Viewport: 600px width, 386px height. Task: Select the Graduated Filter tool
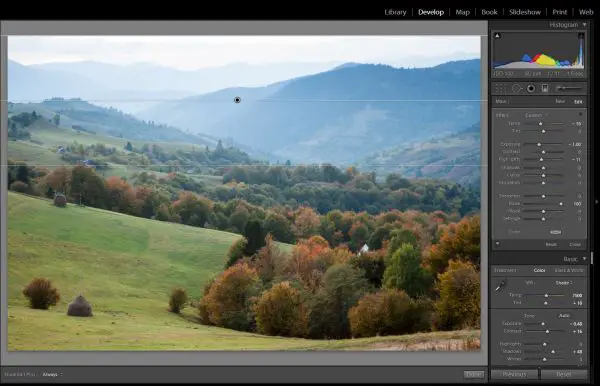[x=545, y=89]
